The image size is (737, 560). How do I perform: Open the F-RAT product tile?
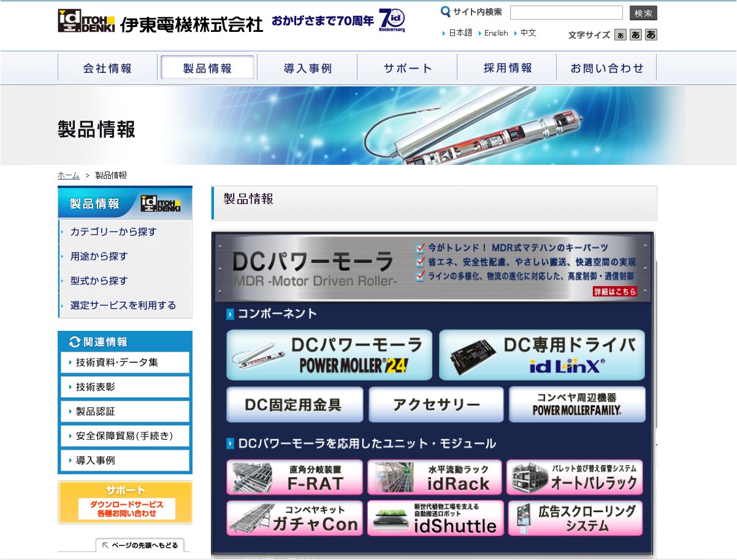point(294,477)
